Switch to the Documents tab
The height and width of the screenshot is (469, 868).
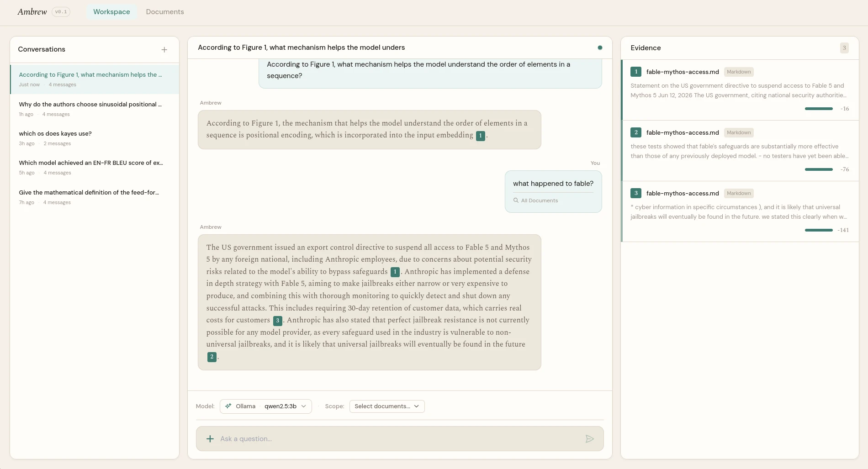pyautogui.click(x=165, y=12)
